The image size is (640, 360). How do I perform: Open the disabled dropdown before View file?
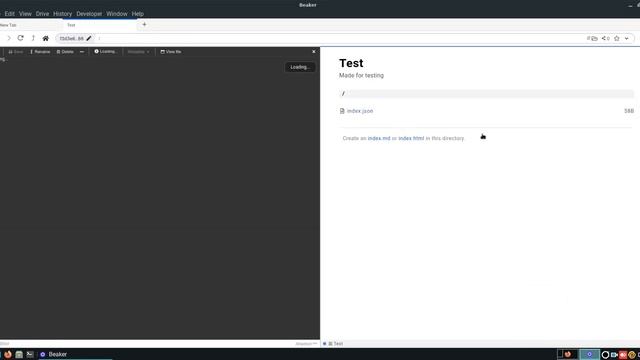(x=138, y=52)
